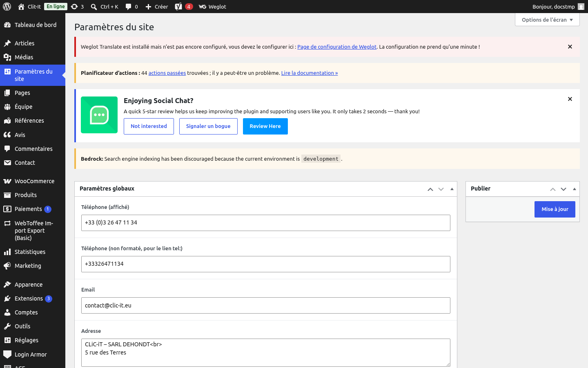Open WebToffee Import Export (Basic)
The image size is (588, 368).
pyautogui.click(x=33, y=231)
